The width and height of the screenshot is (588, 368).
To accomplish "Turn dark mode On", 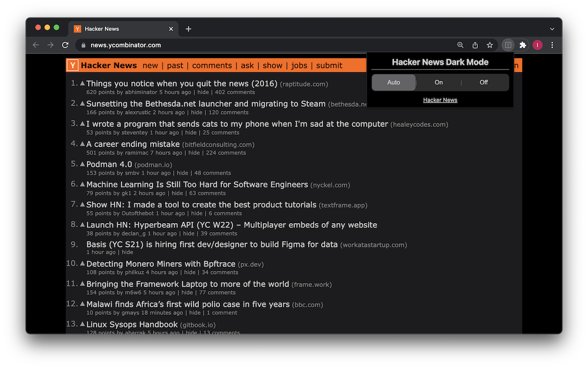I will point(439,82).
